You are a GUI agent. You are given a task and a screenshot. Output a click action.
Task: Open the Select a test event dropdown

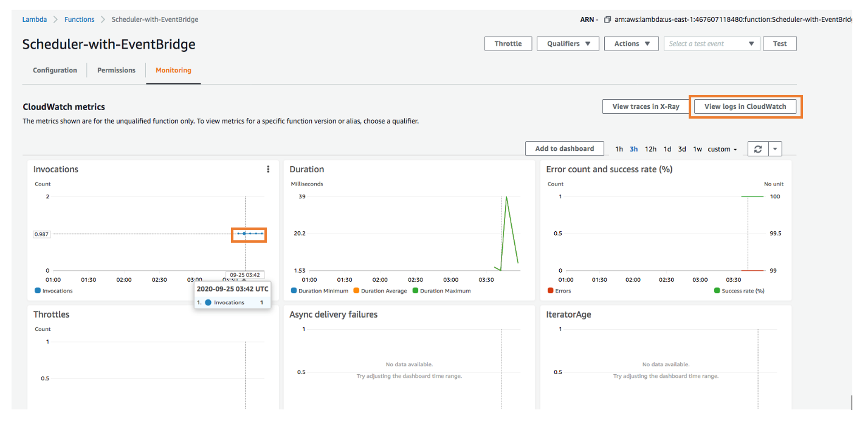coord(711,43)
